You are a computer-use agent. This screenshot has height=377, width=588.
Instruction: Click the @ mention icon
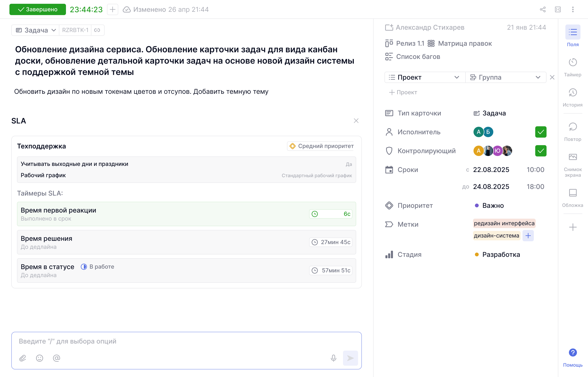point(57,358)
